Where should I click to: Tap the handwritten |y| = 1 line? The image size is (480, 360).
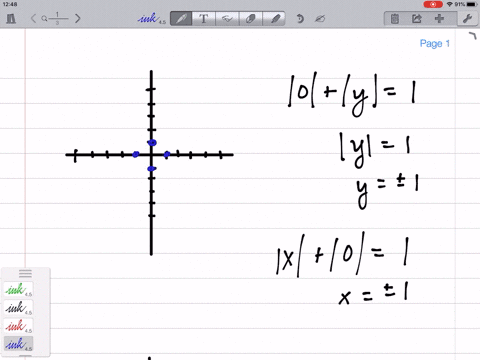click(x=374, y=149)
